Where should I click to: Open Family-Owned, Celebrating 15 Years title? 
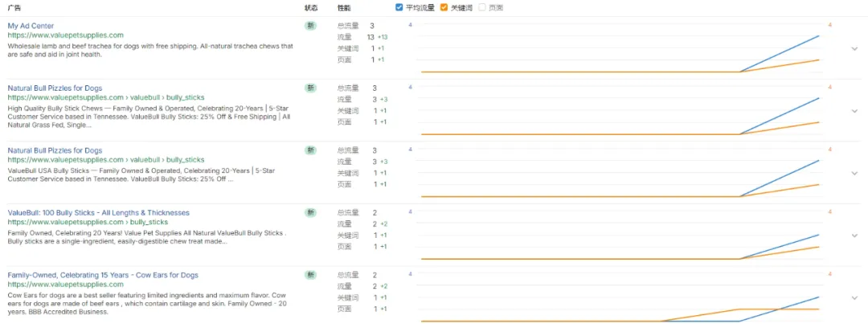(103, 275)
